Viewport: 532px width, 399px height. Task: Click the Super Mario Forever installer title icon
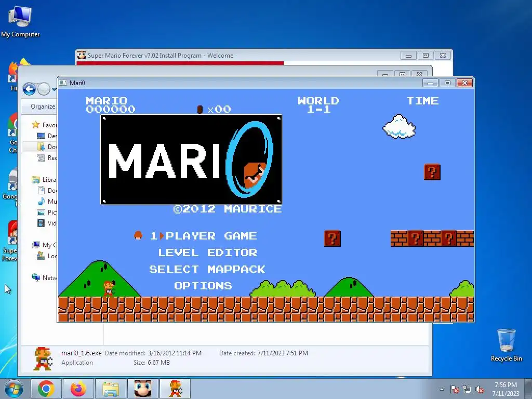tap(81, 55)
